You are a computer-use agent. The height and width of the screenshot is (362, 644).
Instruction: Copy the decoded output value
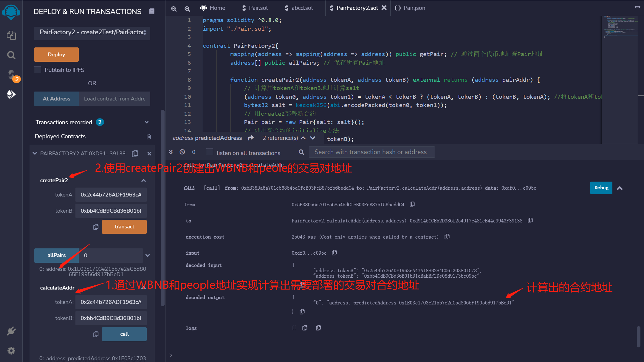click(x=302, y=311)
